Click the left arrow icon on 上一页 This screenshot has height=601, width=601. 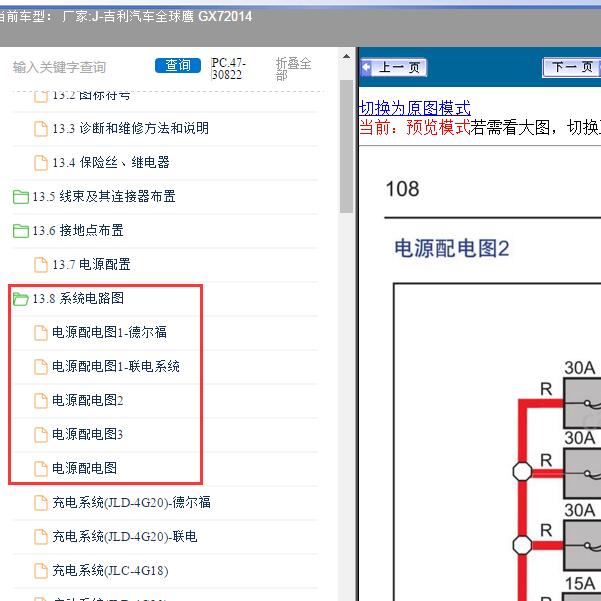(x=366, y=67)
